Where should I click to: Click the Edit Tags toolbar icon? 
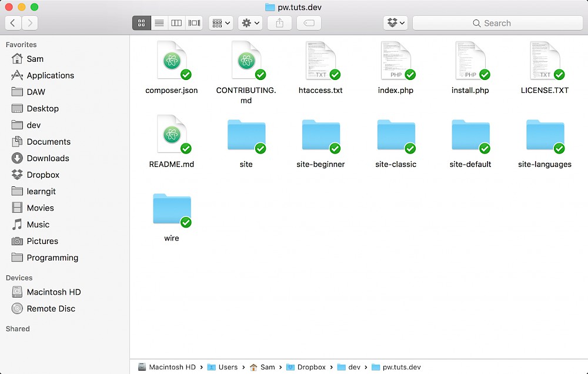point(309,23)
